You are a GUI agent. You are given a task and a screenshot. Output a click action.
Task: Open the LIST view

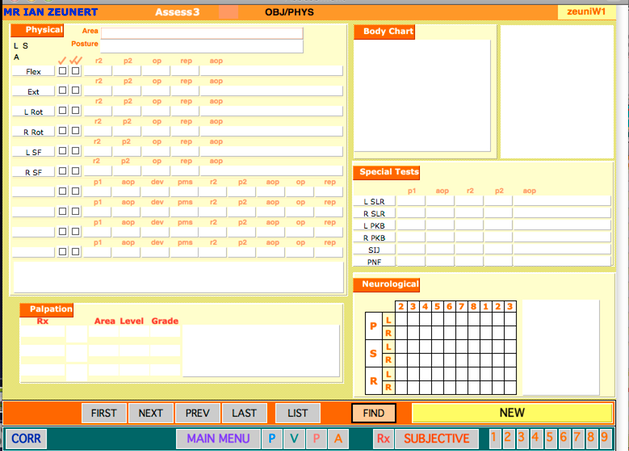click(297, 413)
